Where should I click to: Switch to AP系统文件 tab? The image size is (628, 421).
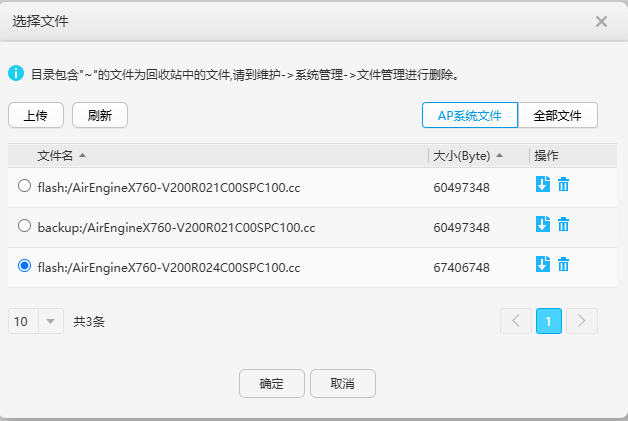[x=470, y=115]
